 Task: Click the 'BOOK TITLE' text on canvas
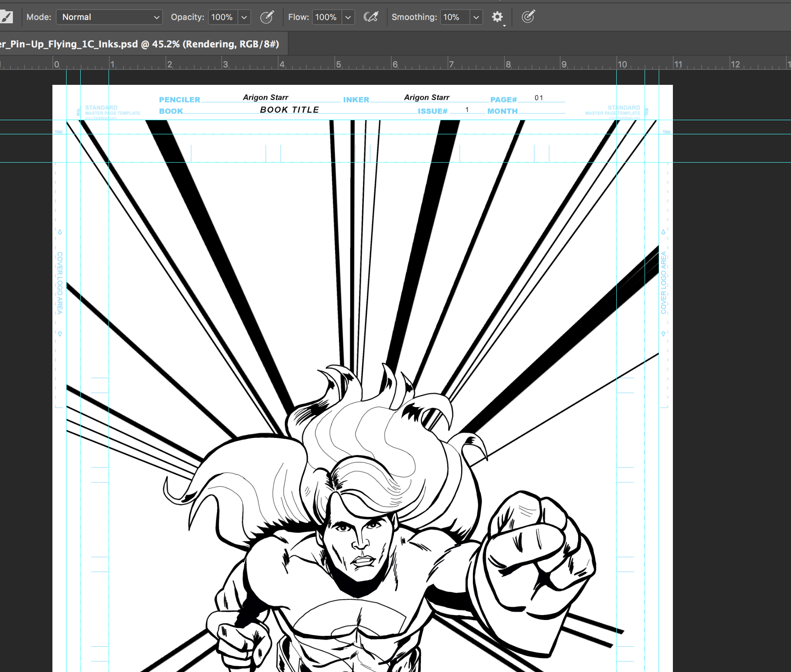coord(289,110)
